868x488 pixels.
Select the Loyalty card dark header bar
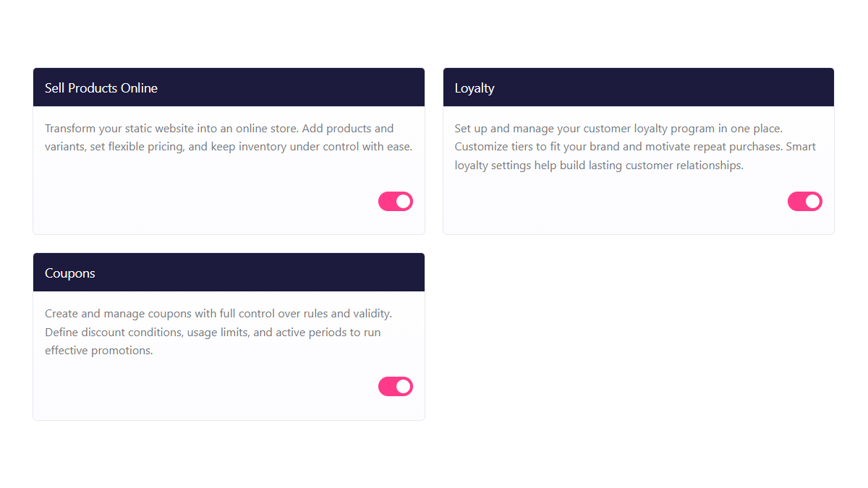click(x=639, y=87)
